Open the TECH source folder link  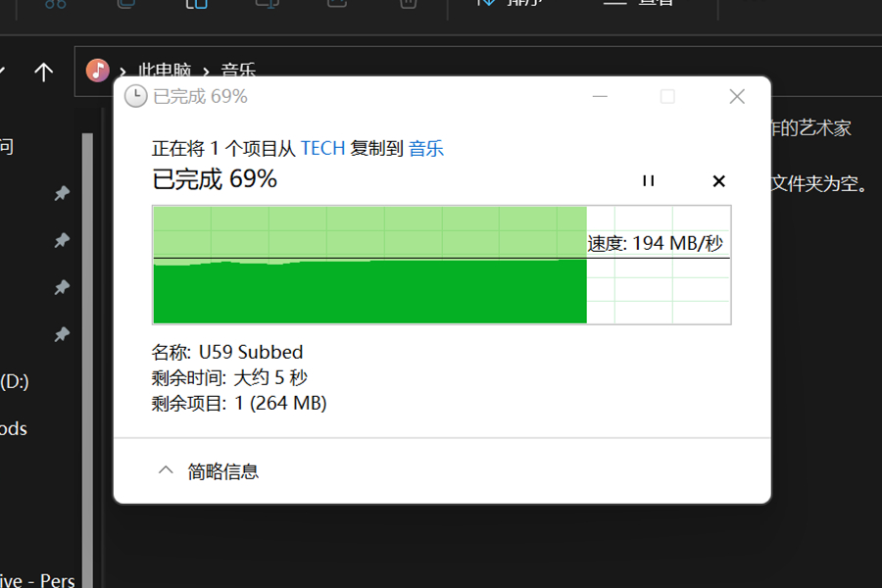(x=322, y=147)
